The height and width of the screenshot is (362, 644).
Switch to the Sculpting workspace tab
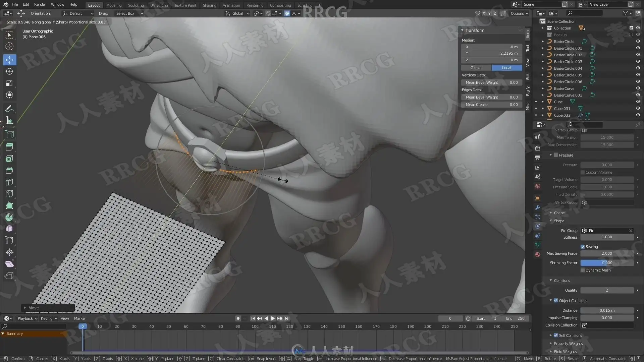[x=136, y=5]
